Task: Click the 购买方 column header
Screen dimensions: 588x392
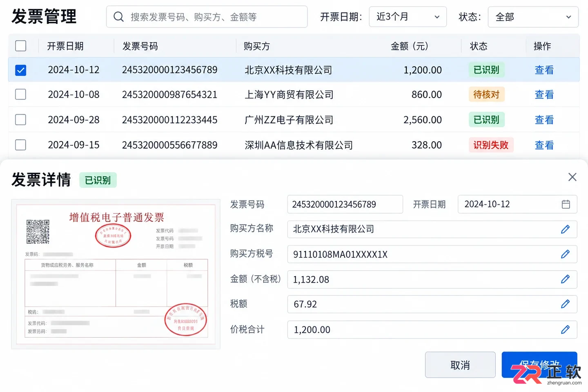Action: tap(257, 46)
